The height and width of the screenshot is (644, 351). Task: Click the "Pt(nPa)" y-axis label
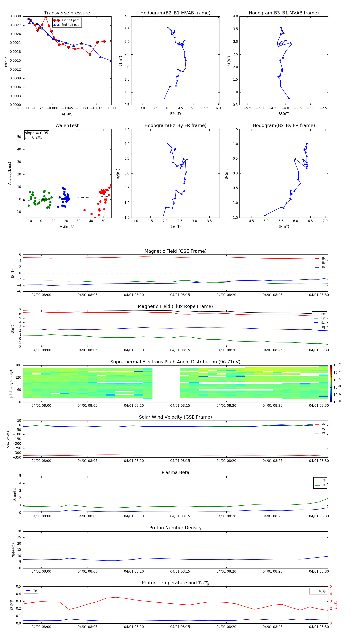point(6,61)
